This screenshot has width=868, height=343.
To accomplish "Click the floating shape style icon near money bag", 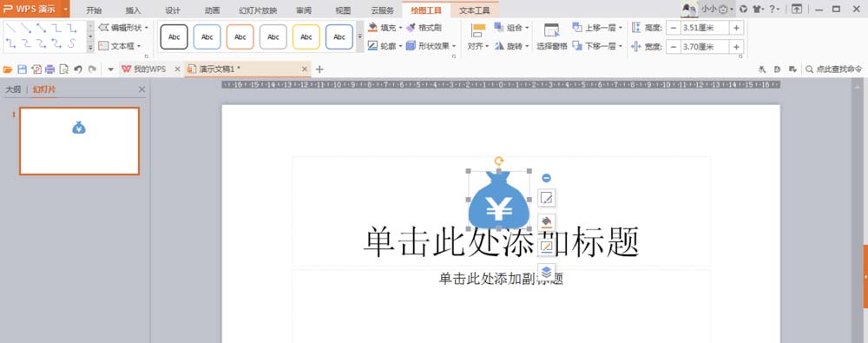I will coord(546,197).
